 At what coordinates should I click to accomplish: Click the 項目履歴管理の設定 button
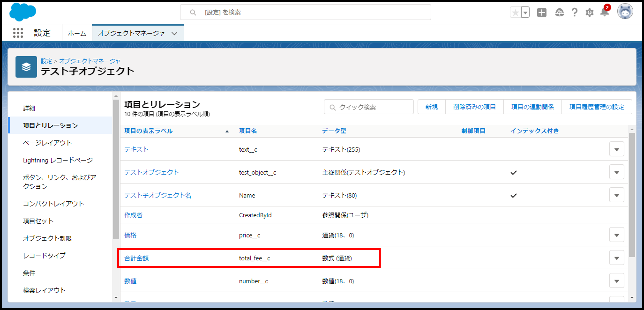597,107
